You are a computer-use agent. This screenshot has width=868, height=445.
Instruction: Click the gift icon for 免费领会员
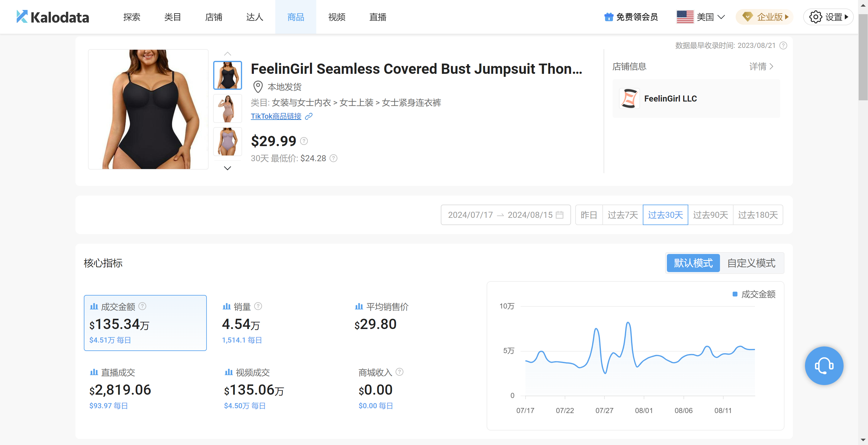[608, 17]
